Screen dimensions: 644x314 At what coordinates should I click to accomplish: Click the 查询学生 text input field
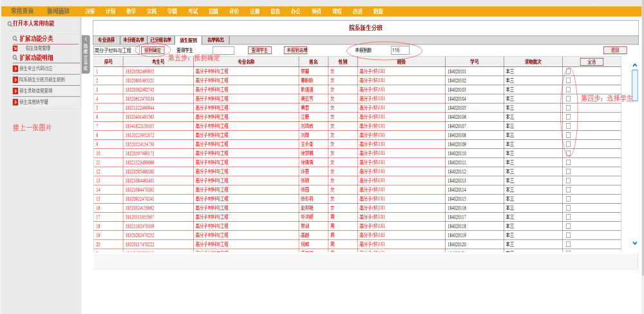click(223, 50)
